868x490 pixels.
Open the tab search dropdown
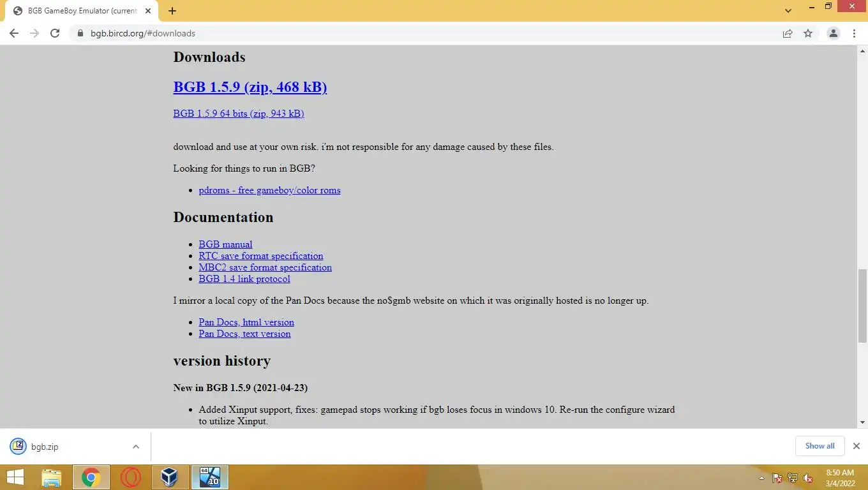(788, 11)
